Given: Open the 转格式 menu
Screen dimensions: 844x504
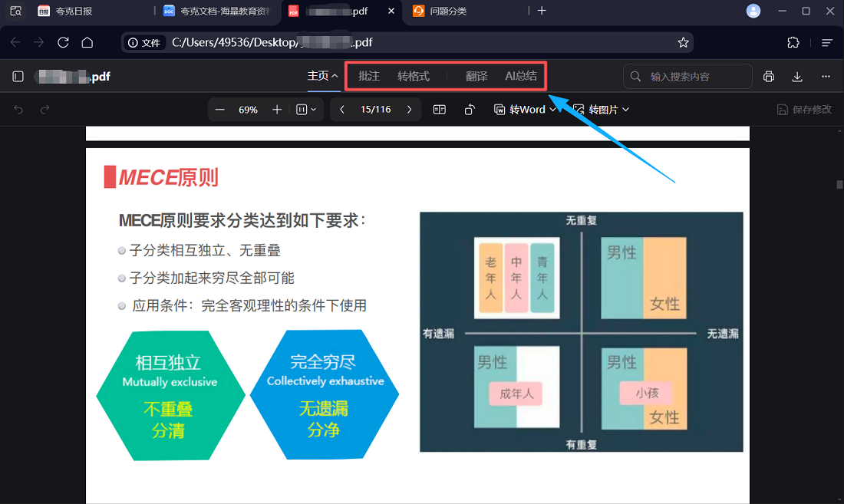Looking at the screenshot, I should tap(414, 76).
